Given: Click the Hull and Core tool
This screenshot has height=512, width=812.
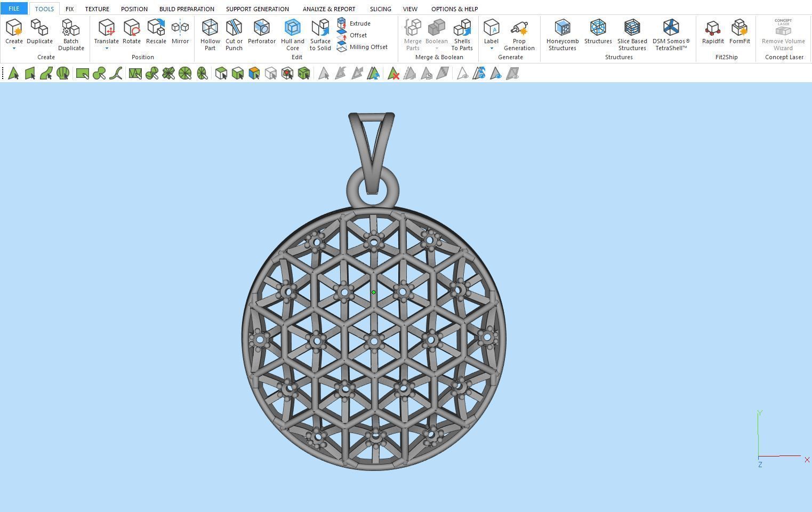Looking at the screenshot, I should pyautogui.click(x=293, y=35).
